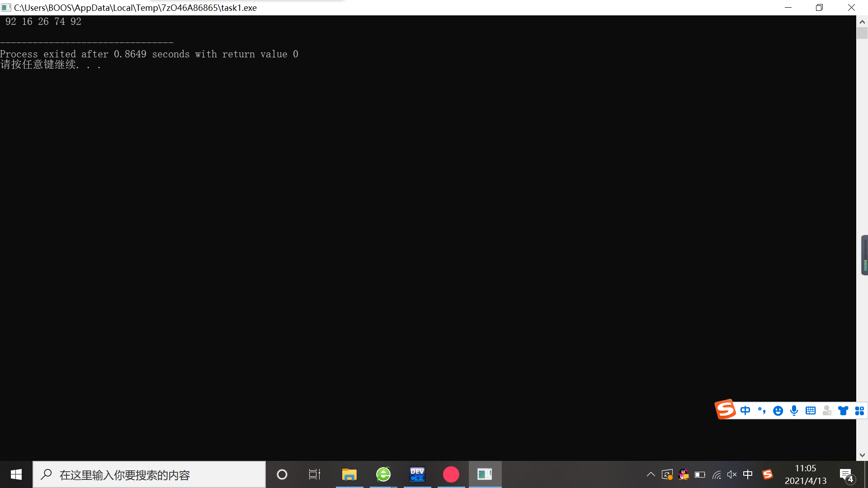
Task: Open the Task View button
Action: click(x=314, y=474)
